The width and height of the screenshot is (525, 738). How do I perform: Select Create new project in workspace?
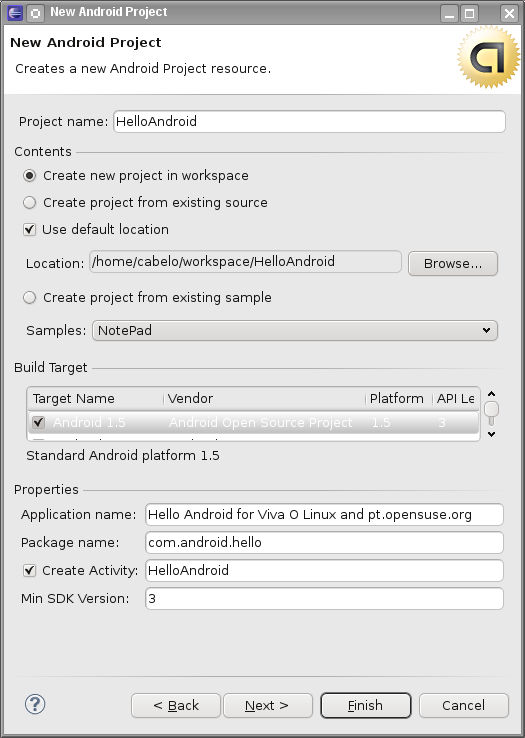[30, 176]
